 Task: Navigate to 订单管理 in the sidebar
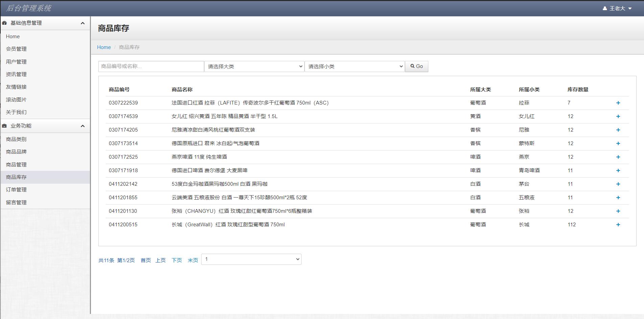(x=16, y=190)
